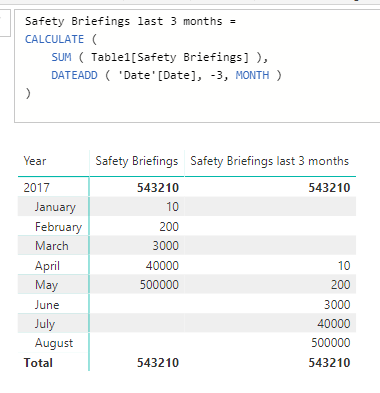380x393 pixels.
Task: Click Table1[Safety Briefings] reference in formula
Action: pos(170,57)
